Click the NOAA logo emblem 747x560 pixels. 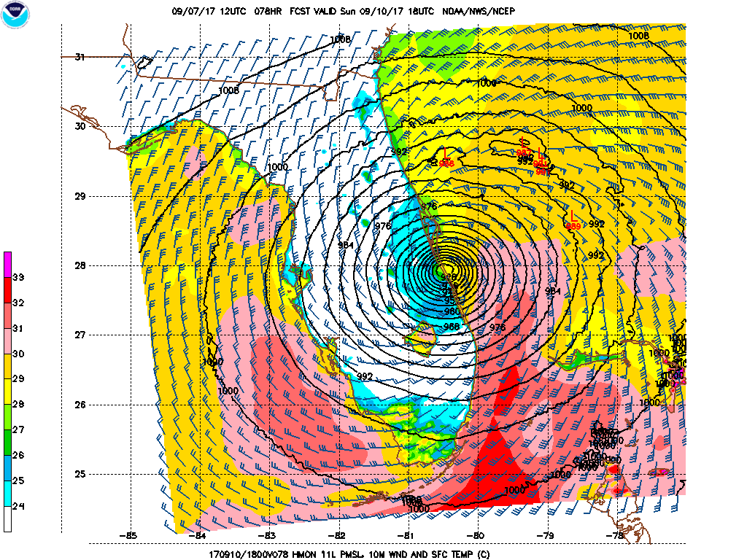15,15
